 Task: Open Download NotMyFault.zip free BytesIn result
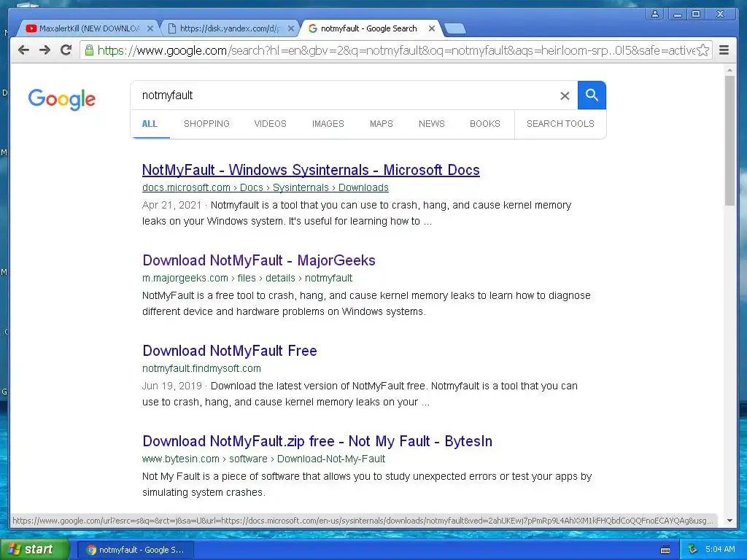[317, 441]
